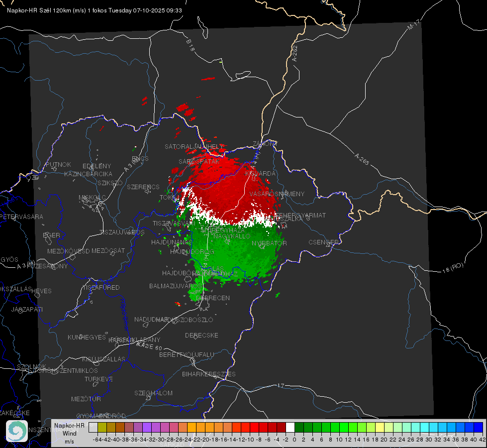Viewport: 487px width, 448px height.
Task: Click the PUTNOK town label
Action: click(58, 164)
